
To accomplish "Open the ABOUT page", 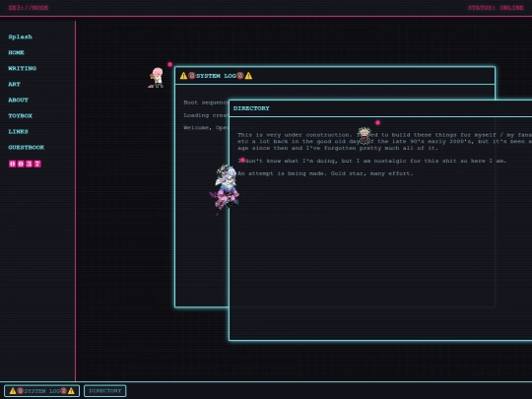I will tap(19, 100).
